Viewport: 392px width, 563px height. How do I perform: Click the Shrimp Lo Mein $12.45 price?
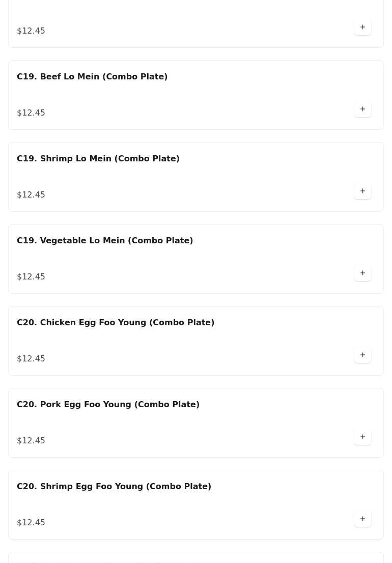[x=31, y=194]
